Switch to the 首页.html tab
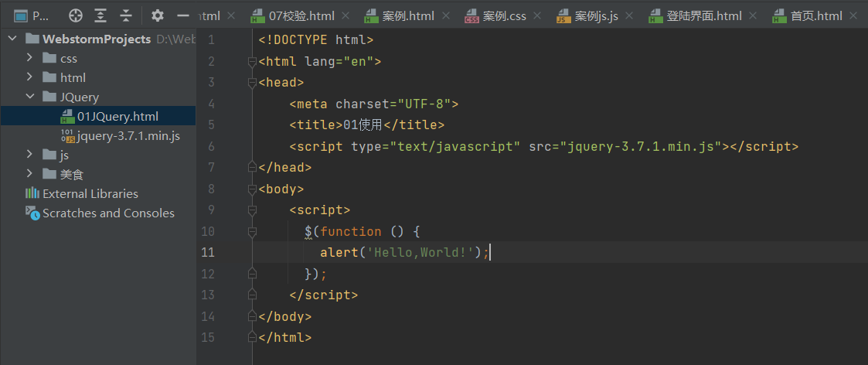The width and height of the screenshot is (868, 365). click(816, 16)
